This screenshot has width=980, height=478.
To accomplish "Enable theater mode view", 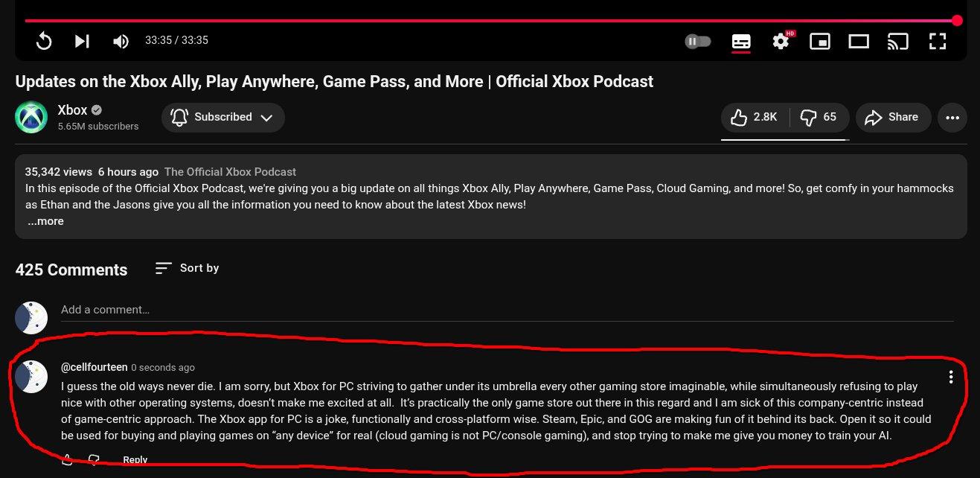I will (x=859, y=42).
